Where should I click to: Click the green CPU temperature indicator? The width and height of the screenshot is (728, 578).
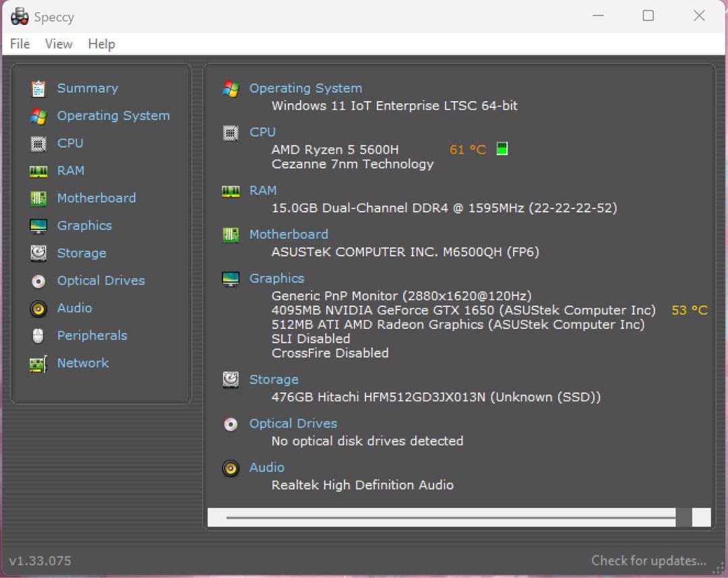[x=502, y=148]
